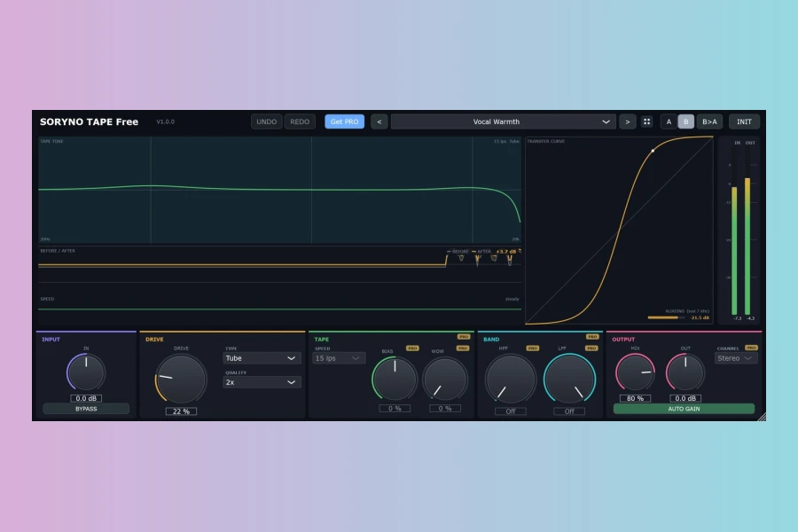
Task: Toggle the BYPASS switch
Action: 86,409
